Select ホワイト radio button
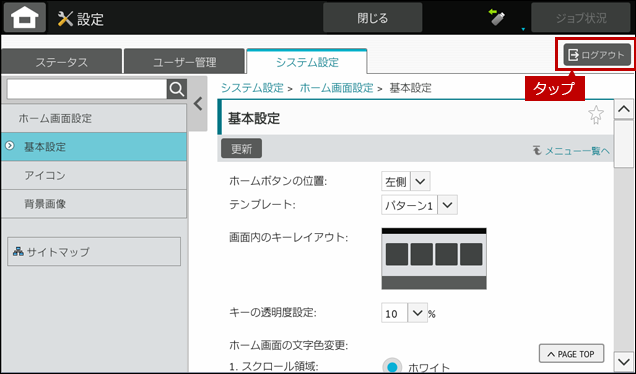The height and width of the screenshot is (374, 636). click(x=391, y=367)
